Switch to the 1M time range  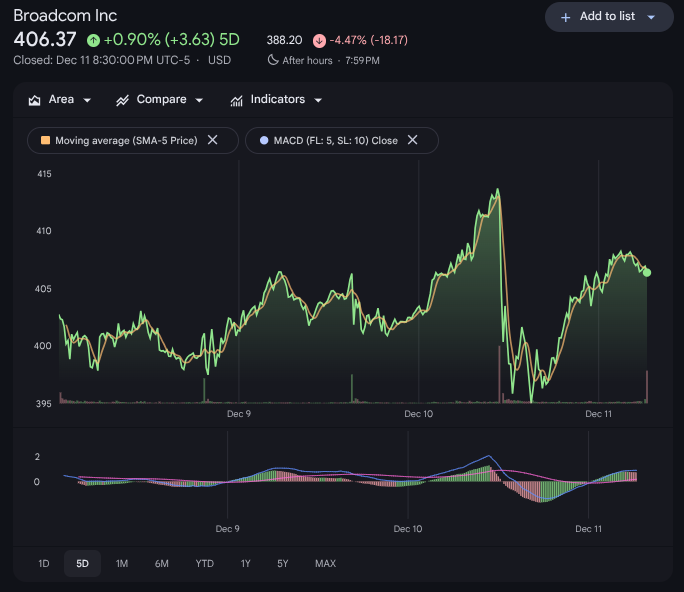click(122, 564)
